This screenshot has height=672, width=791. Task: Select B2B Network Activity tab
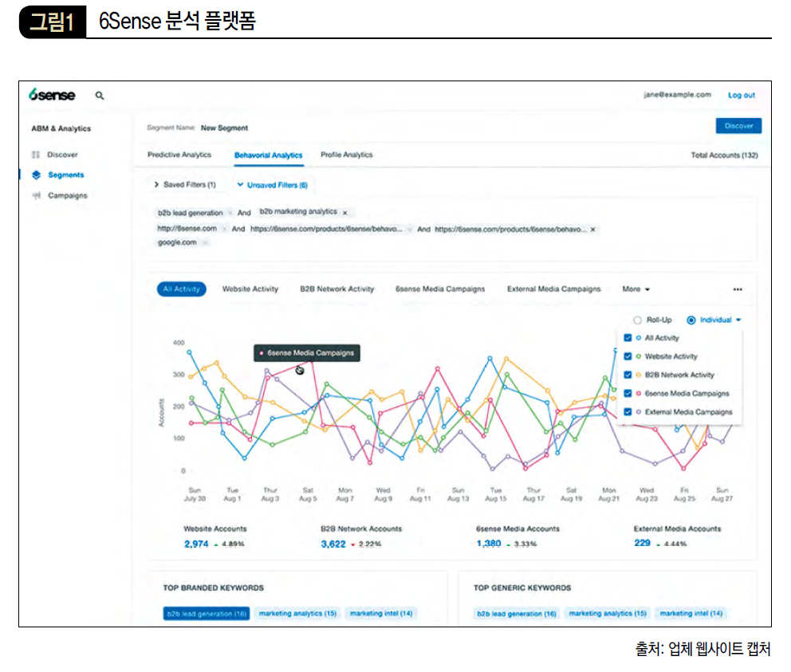[337, 289]
